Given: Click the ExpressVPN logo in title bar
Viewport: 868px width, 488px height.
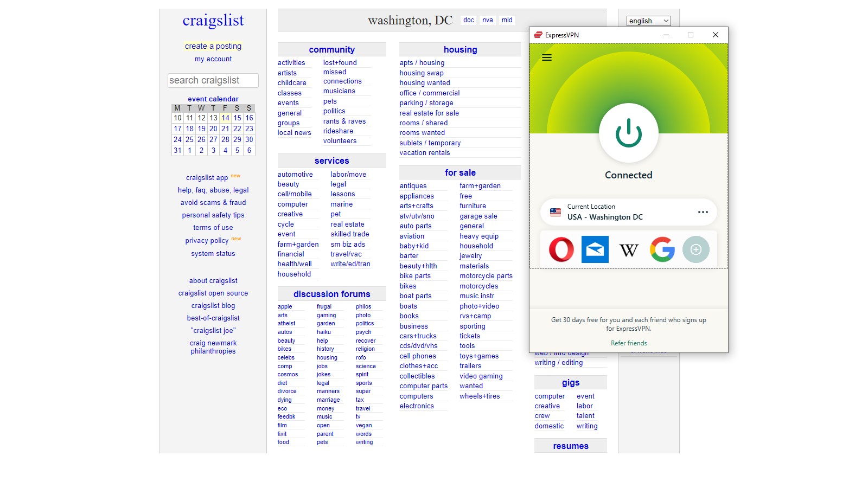Looking at the screenshot, I should [x=538, y=35].
